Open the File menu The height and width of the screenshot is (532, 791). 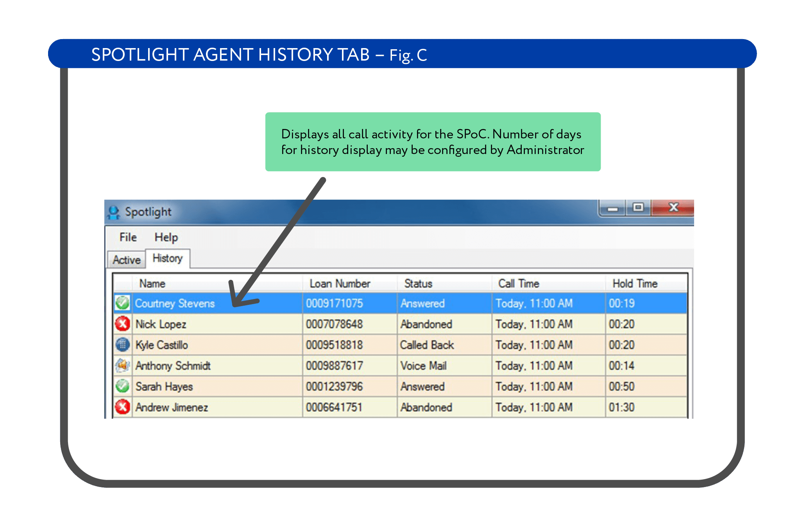128,237
